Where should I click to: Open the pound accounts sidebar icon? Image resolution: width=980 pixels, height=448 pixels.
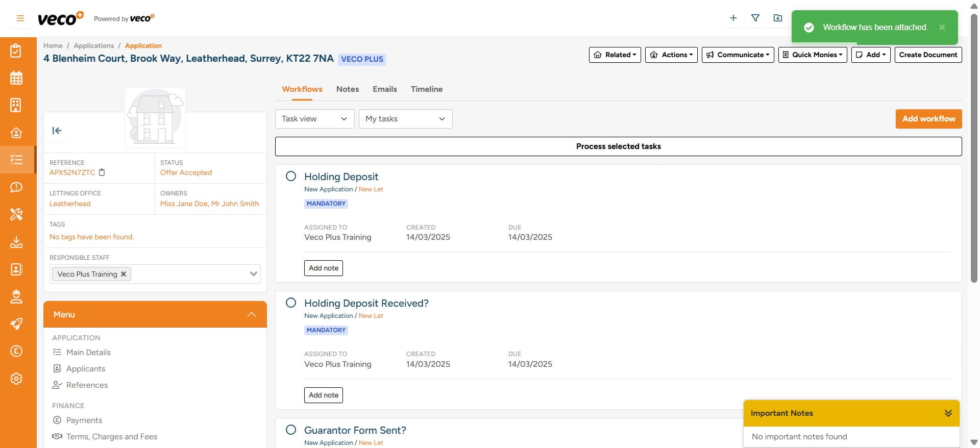point(16,351)
